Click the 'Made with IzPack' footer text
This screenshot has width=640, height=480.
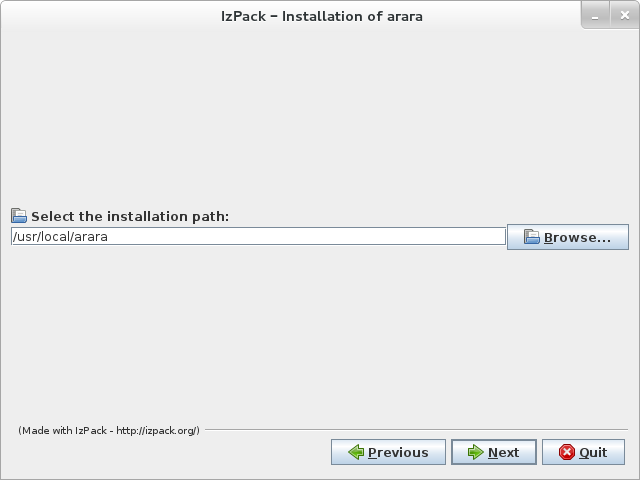pyautogui.click(x=62, y=430)
